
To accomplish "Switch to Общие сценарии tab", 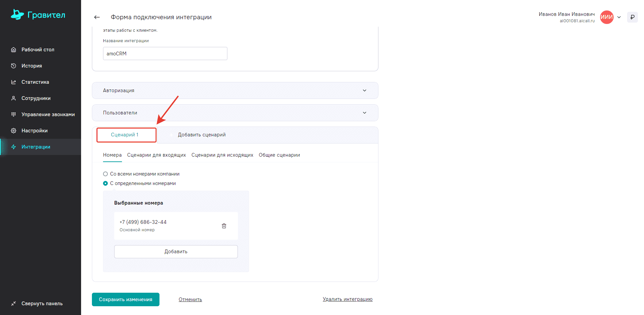I will [x=279, y=155].
